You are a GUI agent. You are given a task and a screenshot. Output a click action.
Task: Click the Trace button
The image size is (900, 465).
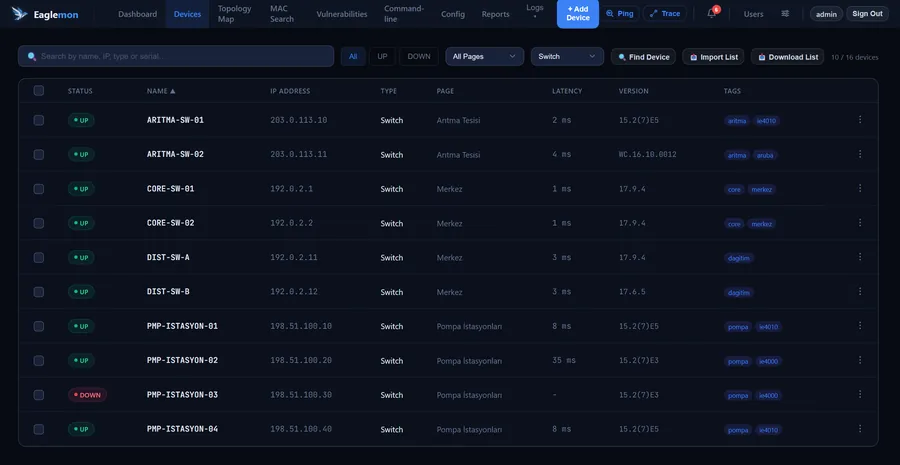pyautogui.click(x=665, y=14)
